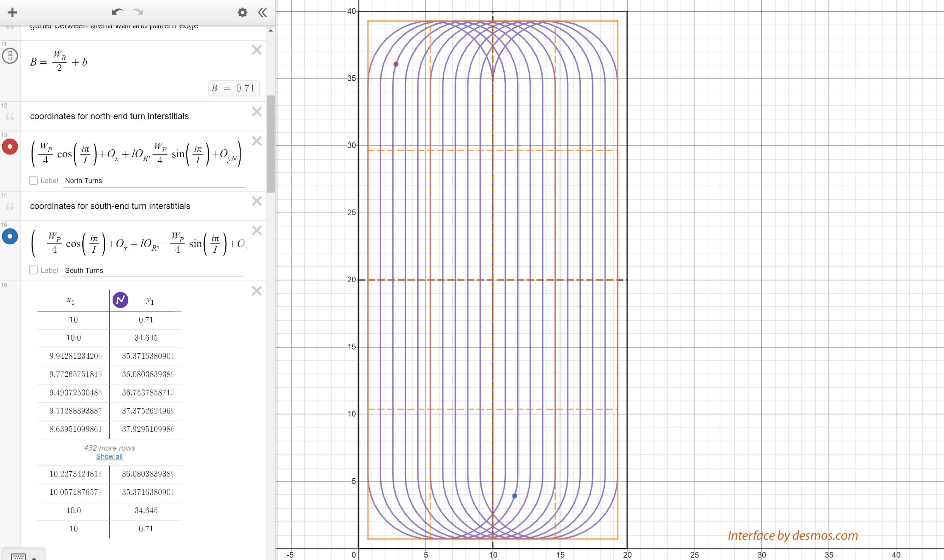The height and width of the screenshot is (560, 944).
Task: Open the on-screen keyboard button
Action: pyautogui.click(x=19, y=556)
